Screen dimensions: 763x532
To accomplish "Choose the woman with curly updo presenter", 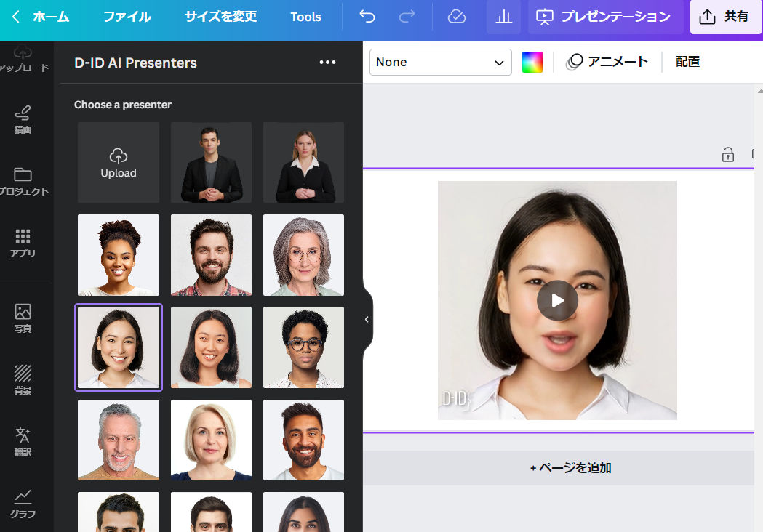I will point(119,255).
